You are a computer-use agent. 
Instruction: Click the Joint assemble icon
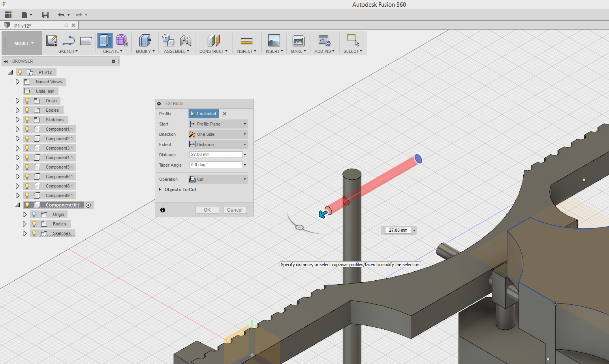click(186, 41)
